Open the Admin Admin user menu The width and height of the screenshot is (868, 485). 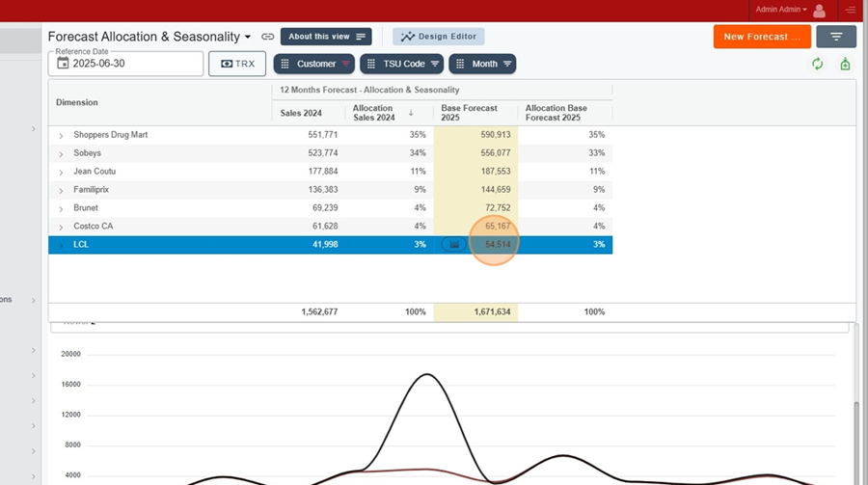[781, 10]
